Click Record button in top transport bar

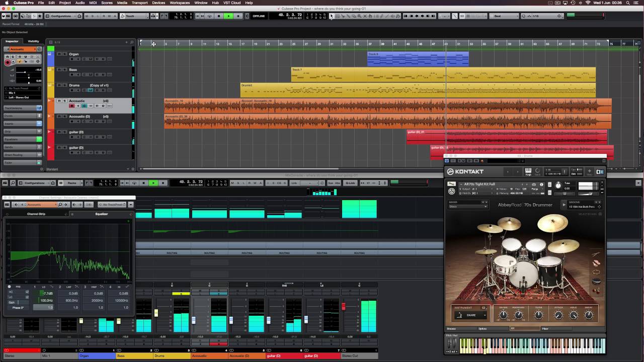click(238, 16)
